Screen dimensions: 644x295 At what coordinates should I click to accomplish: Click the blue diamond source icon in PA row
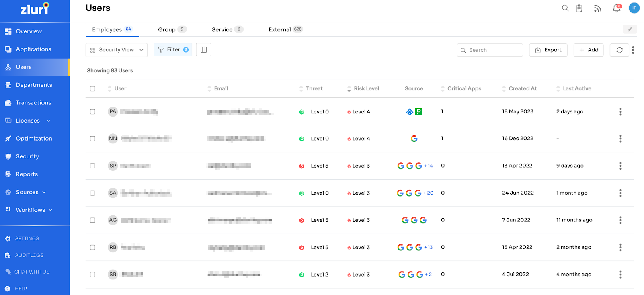410,112
